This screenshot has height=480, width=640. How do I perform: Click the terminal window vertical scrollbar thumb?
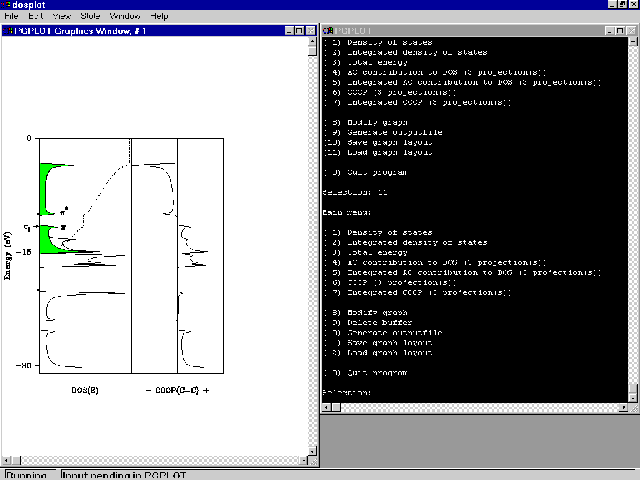click(633, 388)
